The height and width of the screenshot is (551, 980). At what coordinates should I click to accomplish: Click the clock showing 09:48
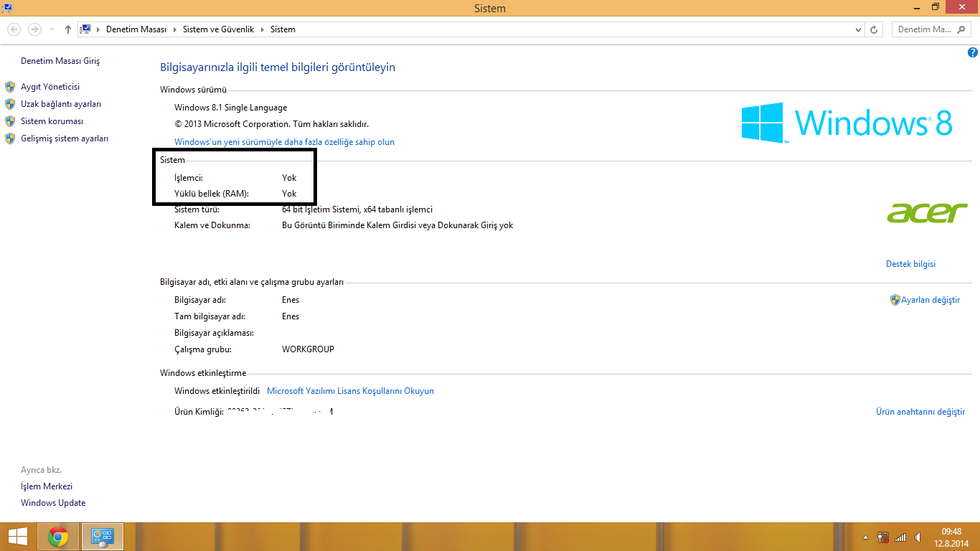point(951,532)
